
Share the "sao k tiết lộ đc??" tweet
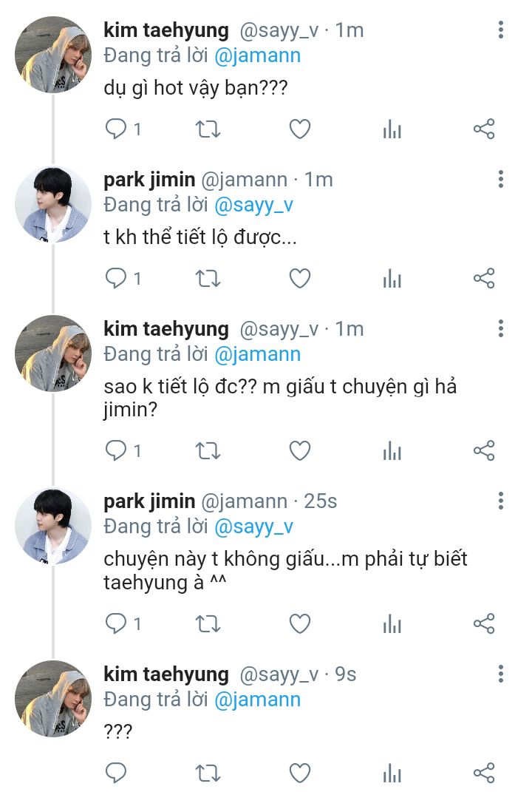click(x=483, y=450)
